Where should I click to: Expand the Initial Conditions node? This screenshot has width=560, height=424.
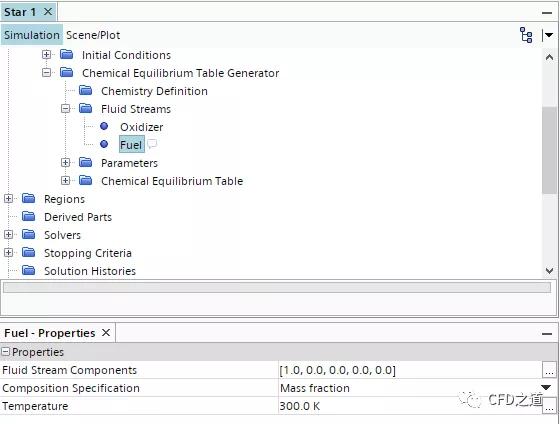point(46,54)
